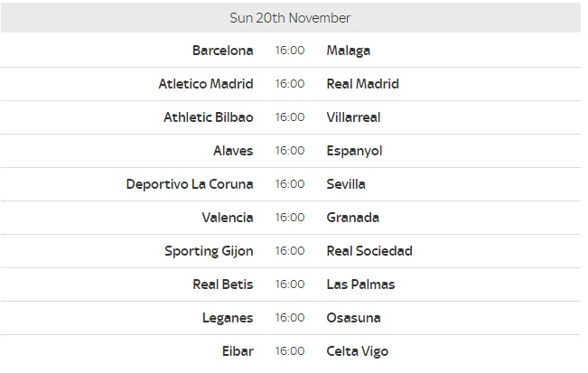Open the Malaga team link
The image size is (588, 373).
(349, 51)
